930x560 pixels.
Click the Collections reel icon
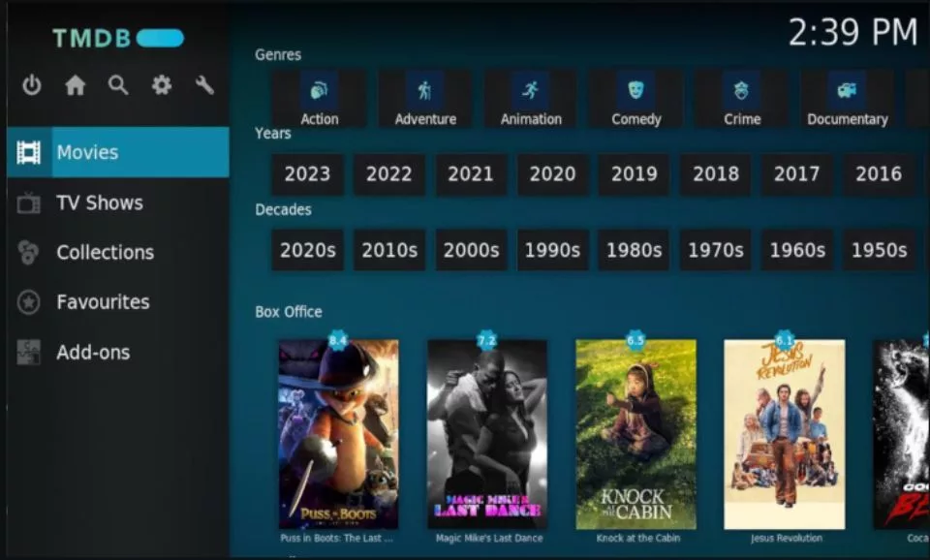click(28, 252)
